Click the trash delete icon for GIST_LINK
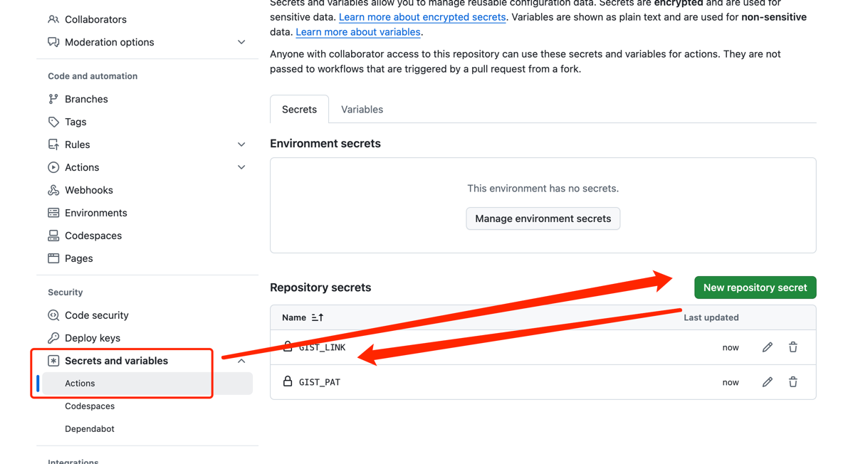868x464 pixels. point(793,347)
